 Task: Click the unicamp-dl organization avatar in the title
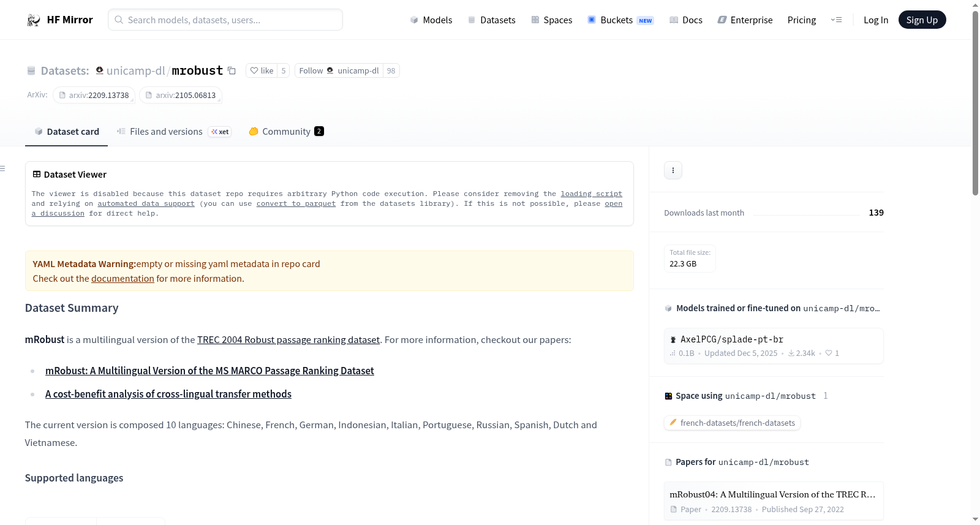(x=100, y=70)
